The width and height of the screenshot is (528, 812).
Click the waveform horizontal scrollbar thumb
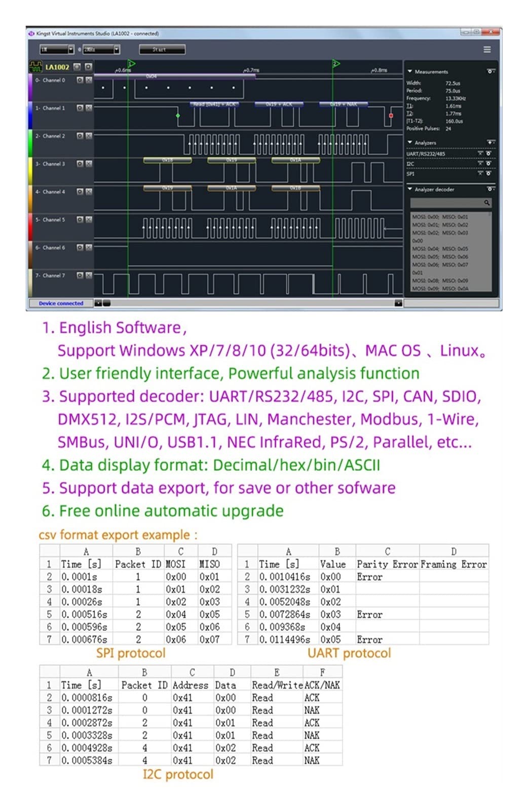[107, 303]
